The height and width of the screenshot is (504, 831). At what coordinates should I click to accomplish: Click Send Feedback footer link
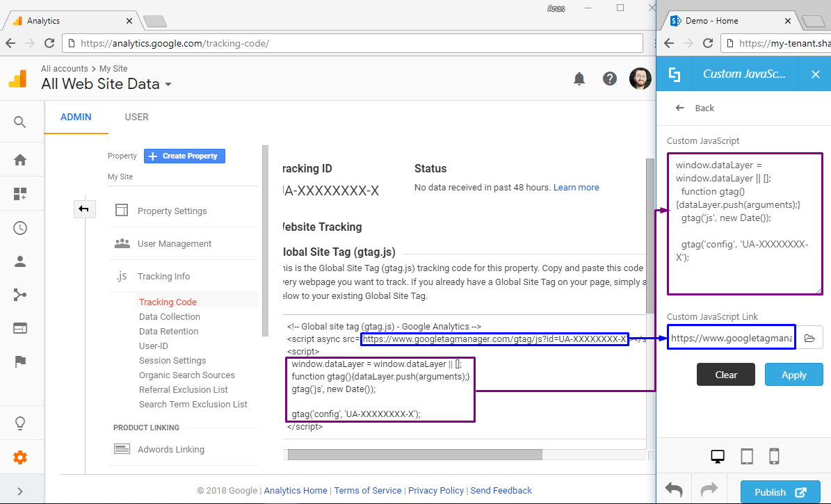(501, 491)
